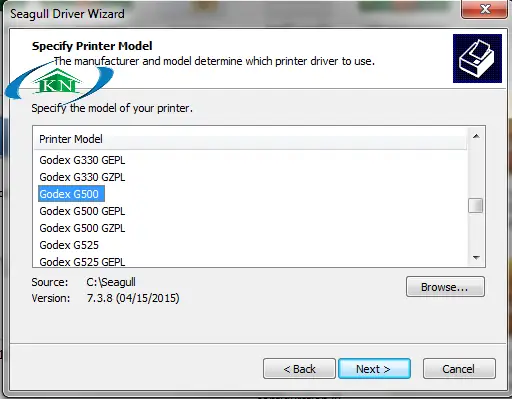Image resolution: width=512 pixels, height=399 pixels.
Task: Return with the Back button
Action: (299, 369)
